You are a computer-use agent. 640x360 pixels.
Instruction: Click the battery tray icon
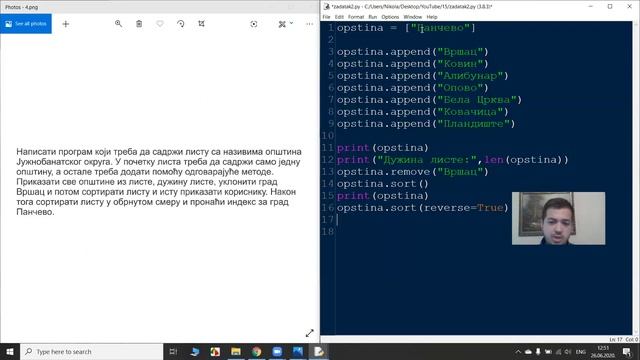point(548,351)
